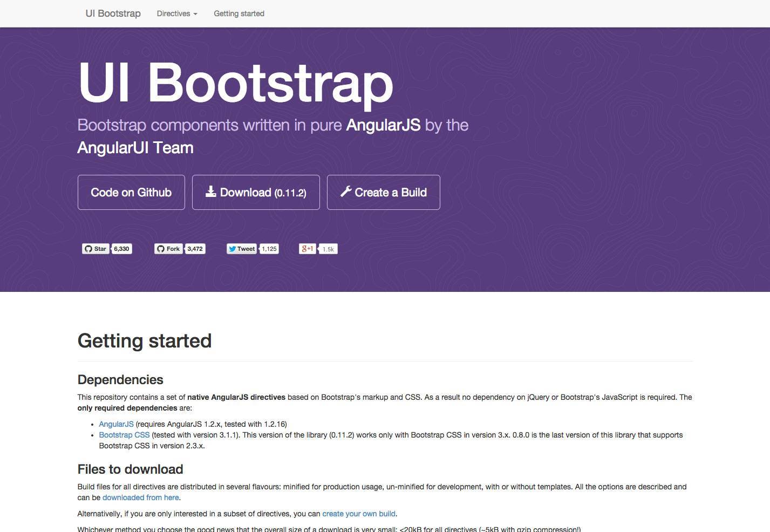Click the Getting started heading
The height and width of the screenshot is (532, 770).
click(145, 341)
